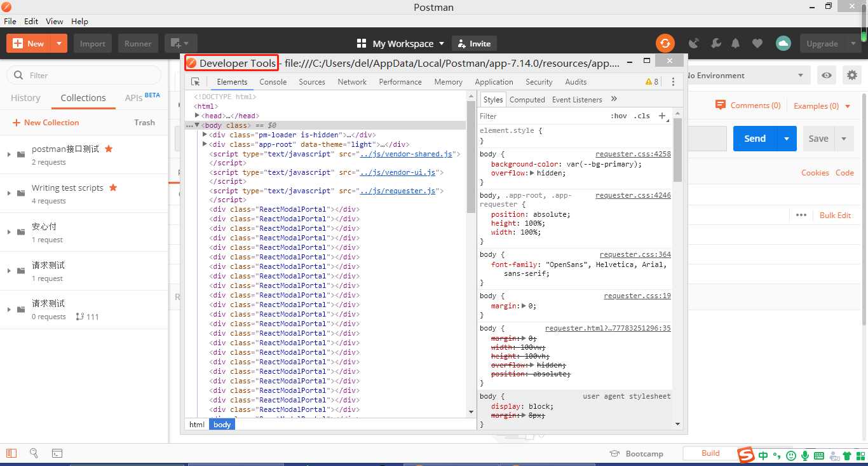The height and width of the screenshot is (466, 868).
Task: Expand the div app-root node
Action: pyautogui.click(x=205, y=144)
